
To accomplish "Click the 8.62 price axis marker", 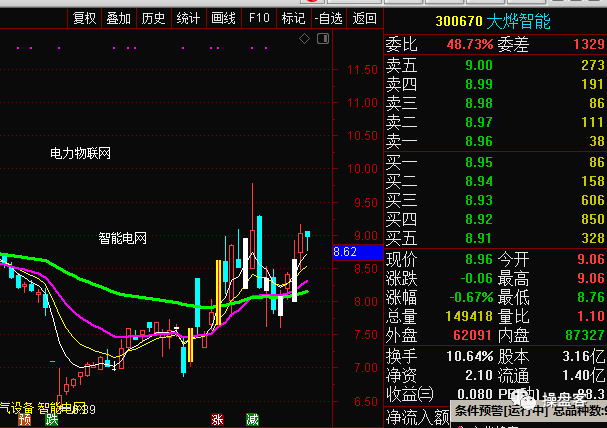I will coord(357,252).
